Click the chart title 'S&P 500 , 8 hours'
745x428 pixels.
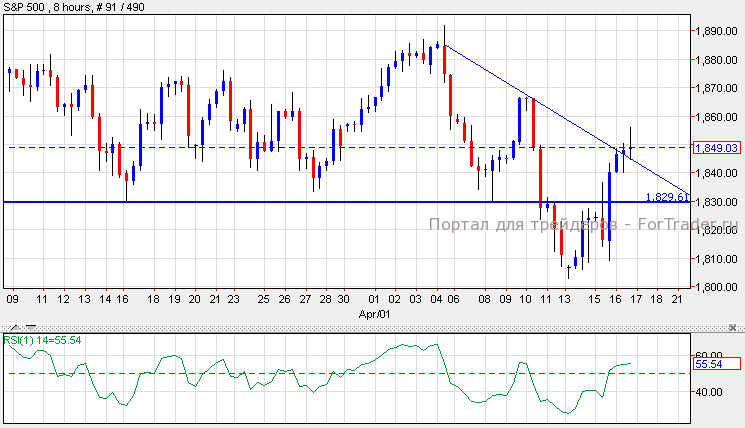point(47,7)
